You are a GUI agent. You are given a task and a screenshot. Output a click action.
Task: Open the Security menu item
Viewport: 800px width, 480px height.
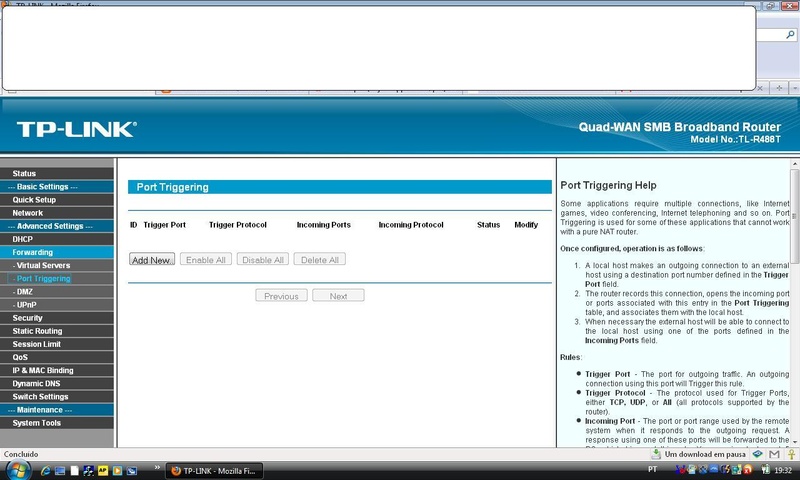click(57, 318)
